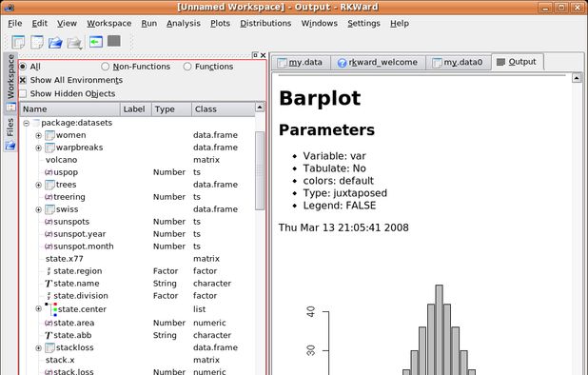Screen dimensions: 588x375
Task: Expand the women data frame node
Action: click(38, 135)
